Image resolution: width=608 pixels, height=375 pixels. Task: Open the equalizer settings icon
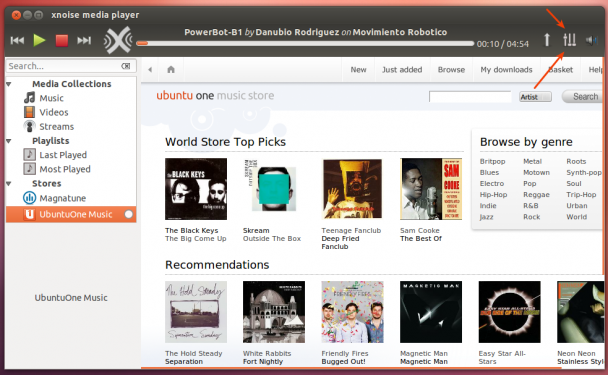pyautogui.click(x=569, y=40)
